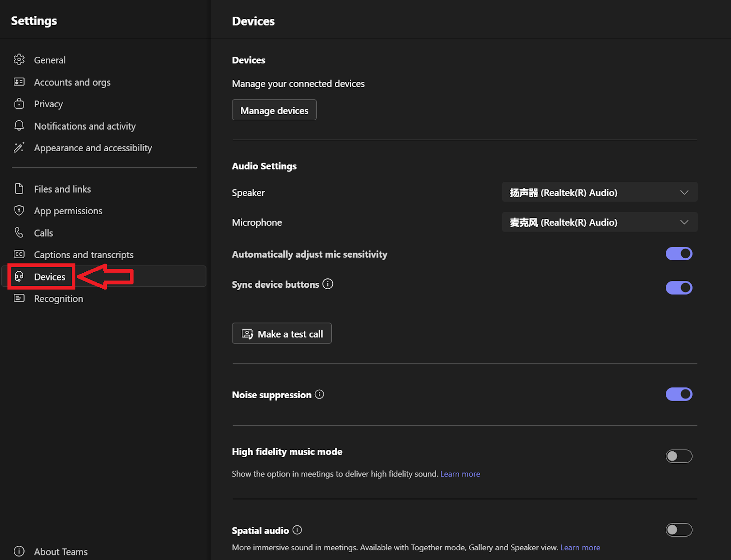Click the Manage devices button
This screenshot has height=560, width=731.
pos(274,110)
